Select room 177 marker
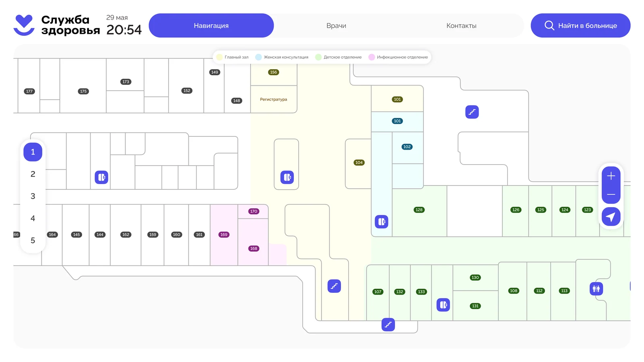Image resolution: width=644 pixels, height=362 pixels. (x=29, y=91)
